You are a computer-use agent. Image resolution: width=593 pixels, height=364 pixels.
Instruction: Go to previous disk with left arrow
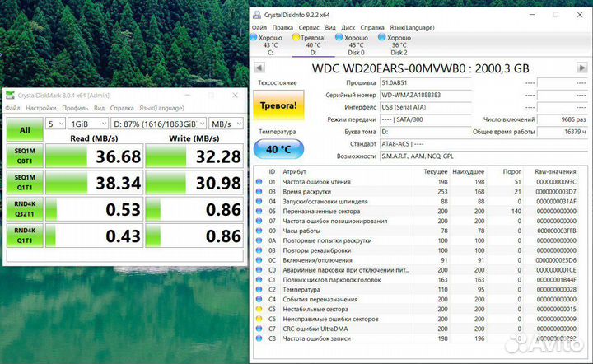click(259, 68)
